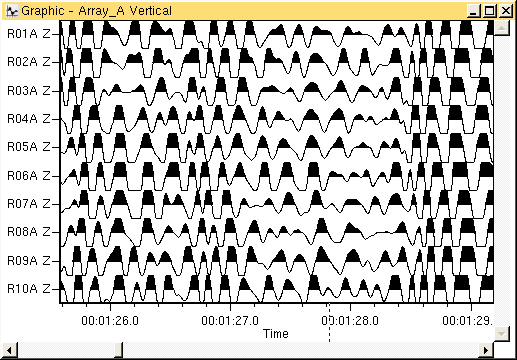Click the vertical scrollbar down arrow
Screen dimensions: 517x360
coord(501,333)
